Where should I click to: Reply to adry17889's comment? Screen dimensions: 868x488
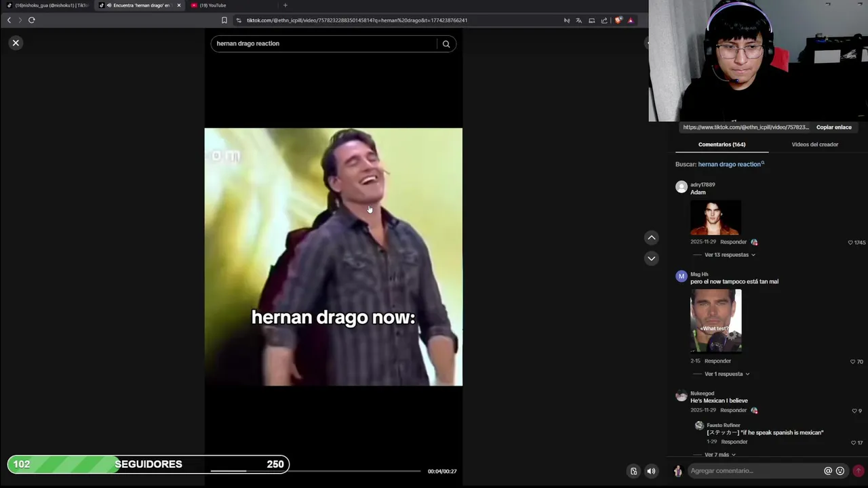[x=733, y=242]
